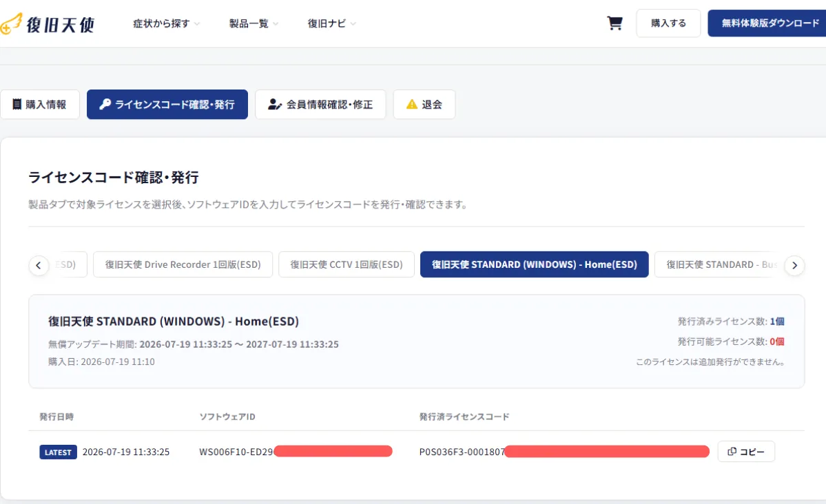Open the 退会 tab
This screenshot has height=504, width=826.
(424, 104)
